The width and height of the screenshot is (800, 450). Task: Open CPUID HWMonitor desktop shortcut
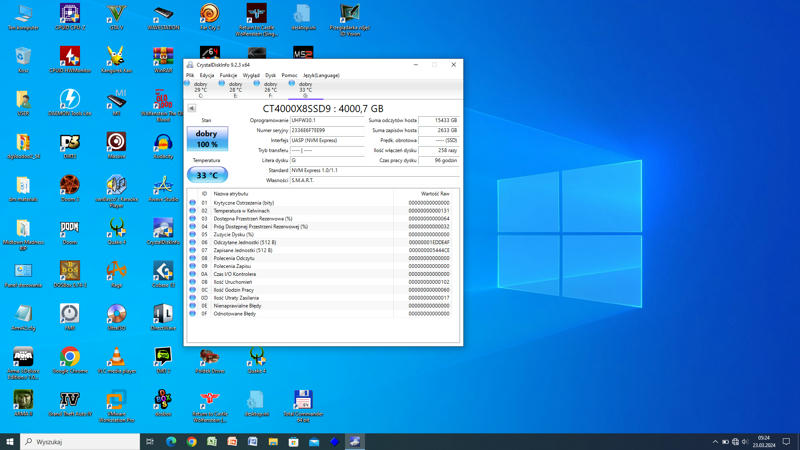point(70,60)
